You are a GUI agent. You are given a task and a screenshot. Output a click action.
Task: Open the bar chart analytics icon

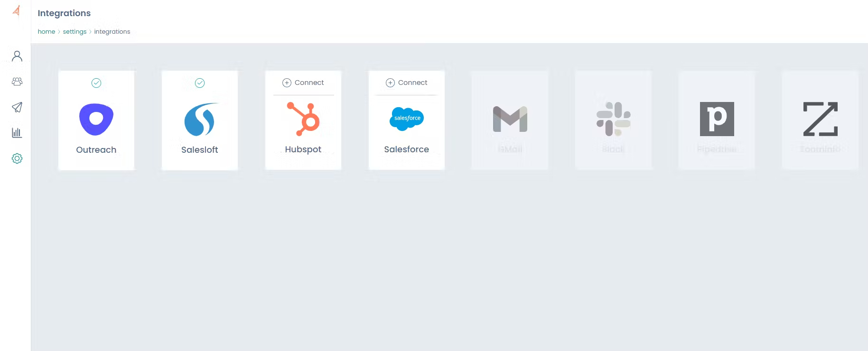click(x=17, y=133)
